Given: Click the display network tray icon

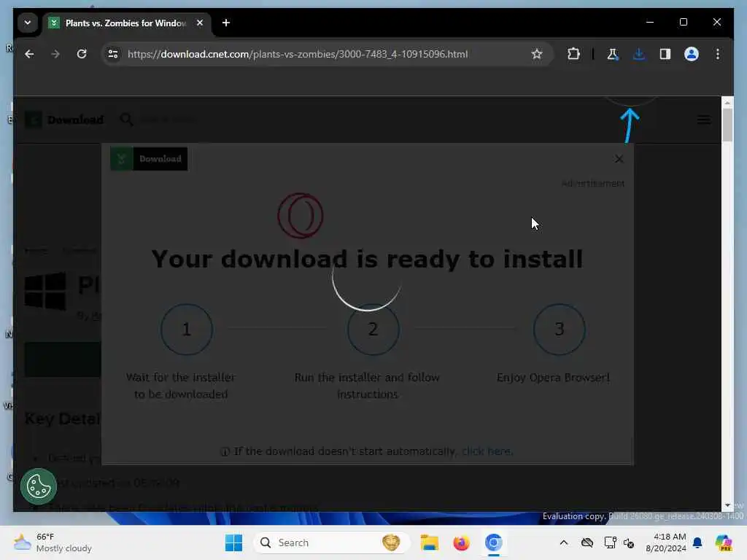Looking at the screenshot, I should click(610, 542).
